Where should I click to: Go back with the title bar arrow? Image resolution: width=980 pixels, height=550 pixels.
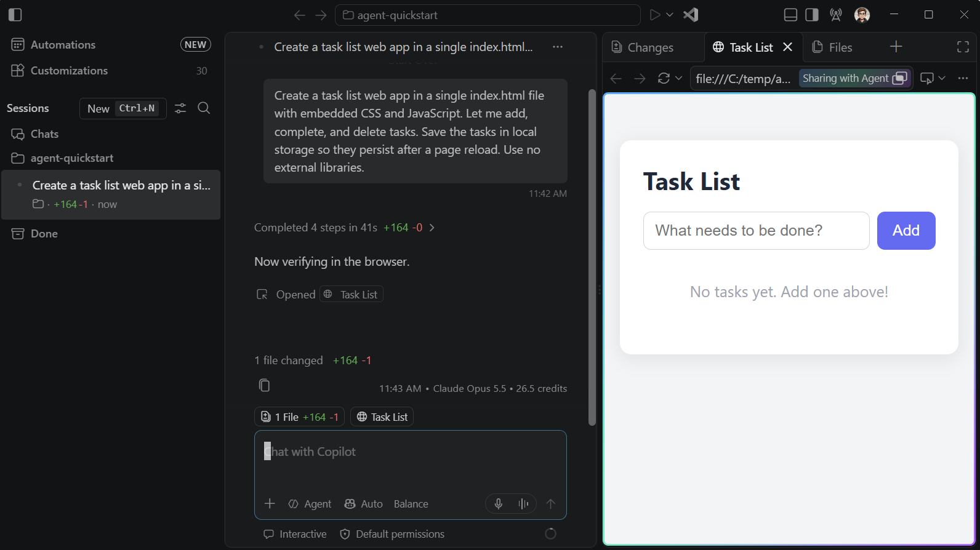click(300, 15)
